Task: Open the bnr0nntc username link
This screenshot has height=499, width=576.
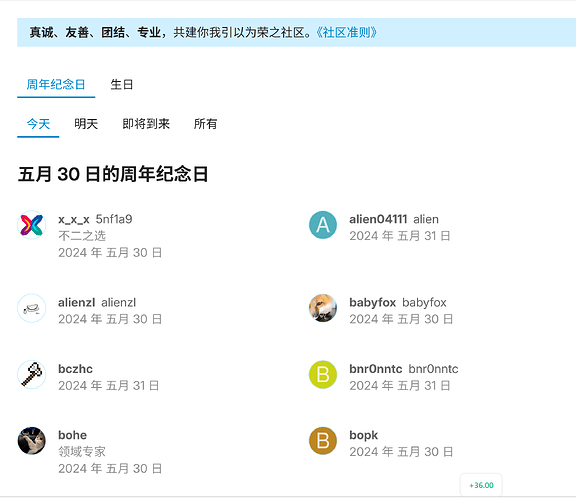Action: [x=376, y=369]
